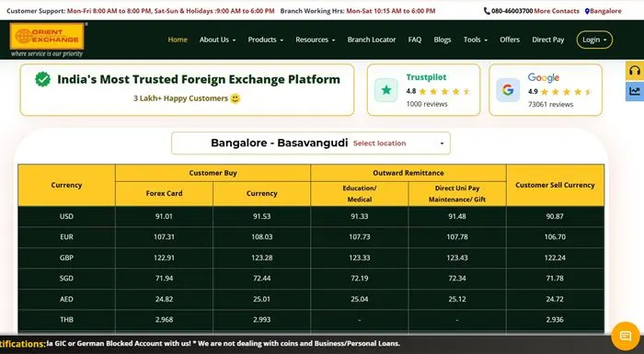Click the 080-46003700 phone number

[x=512, y=11]
